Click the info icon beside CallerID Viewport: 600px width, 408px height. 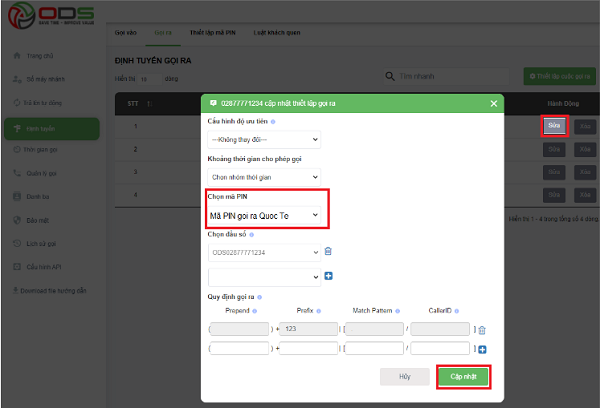[457, 311]
